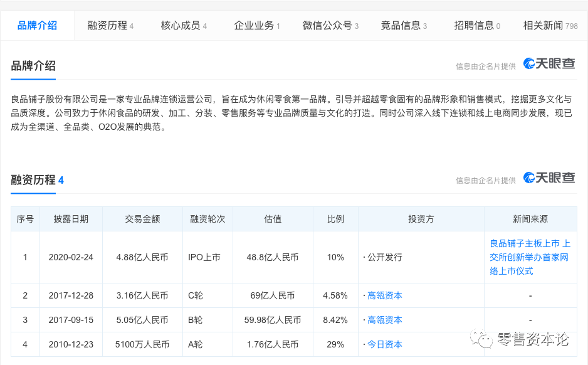Click the 良品铺子主板上市 news source link

coord(530,257)
